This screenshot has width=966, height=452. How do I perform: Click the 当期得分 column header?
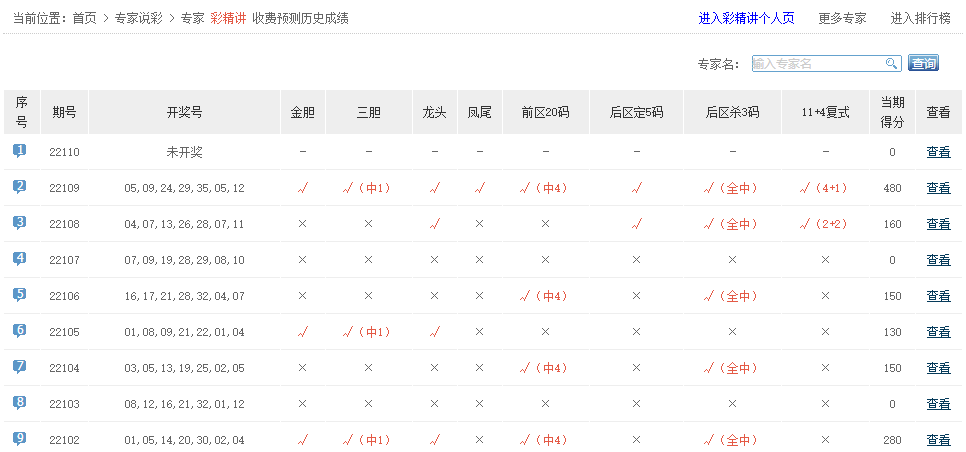[x=892, y=112]
